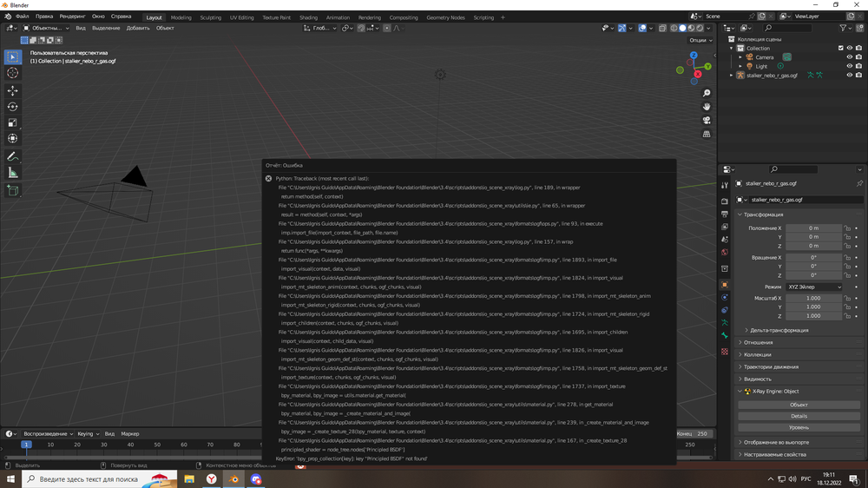This screenshot has height=488, width=868.
Task: Click the viewport zoom magnifier icon
Action: pyautogui.click(x=707, y=93)
